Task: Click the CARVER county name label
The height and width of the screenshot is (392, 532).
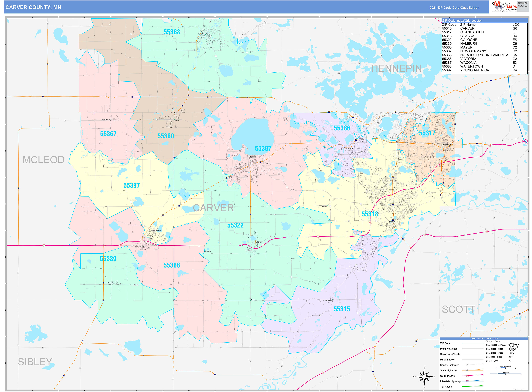Action: 213,208
